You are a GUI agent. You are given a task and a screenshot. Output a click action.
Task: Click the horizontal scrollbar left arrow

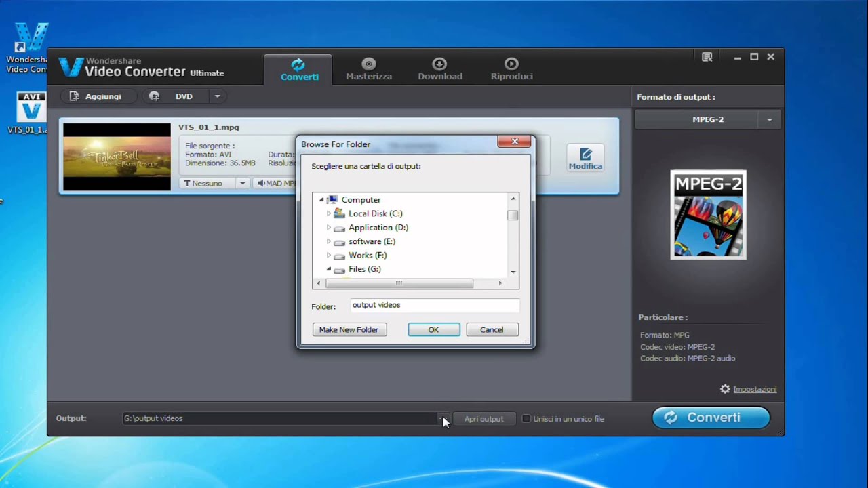point(317,283)
